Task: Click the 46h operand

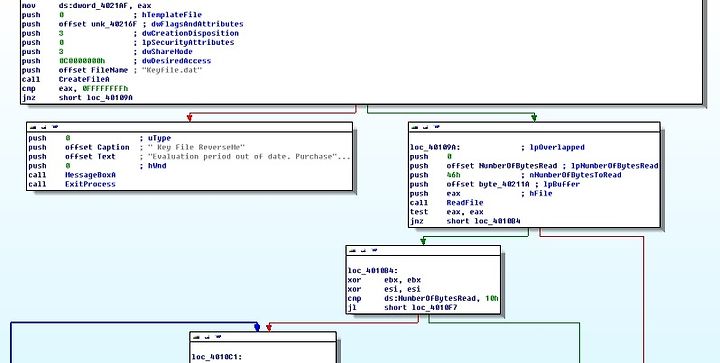Action: click(453, 175)
